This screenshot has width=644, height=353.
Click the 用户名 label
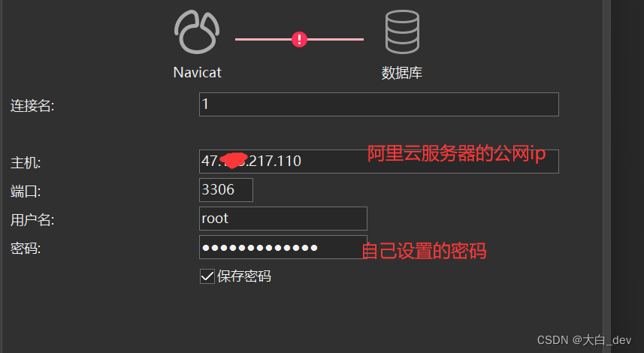coord(32,220)
